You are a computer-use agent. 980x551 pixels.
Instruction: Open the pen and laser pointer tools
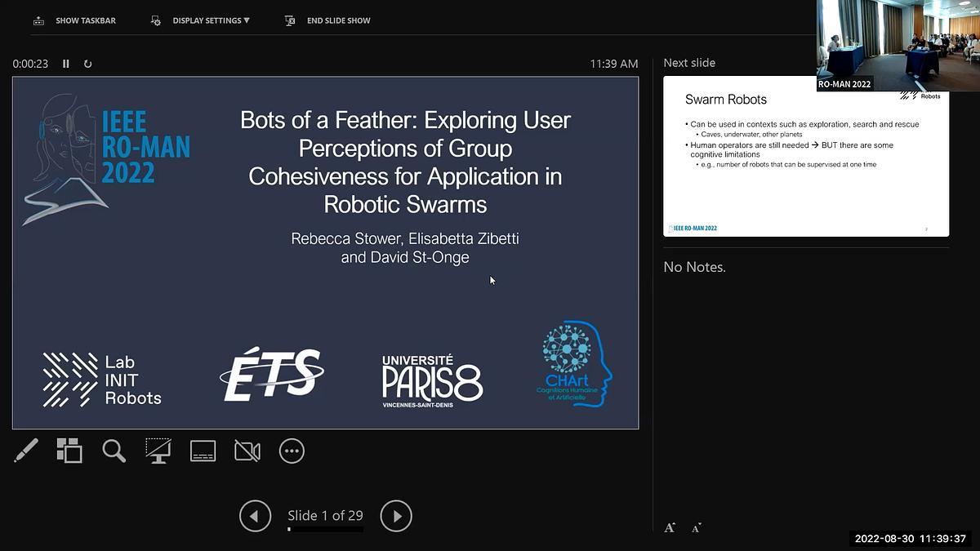coord(26,451)
